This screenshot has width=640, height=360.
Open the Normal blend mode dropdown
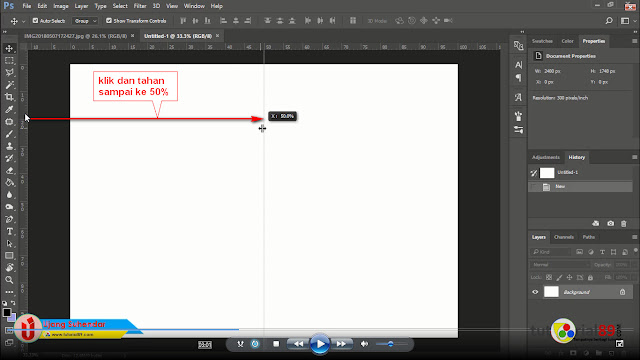(x=560, y=265)
